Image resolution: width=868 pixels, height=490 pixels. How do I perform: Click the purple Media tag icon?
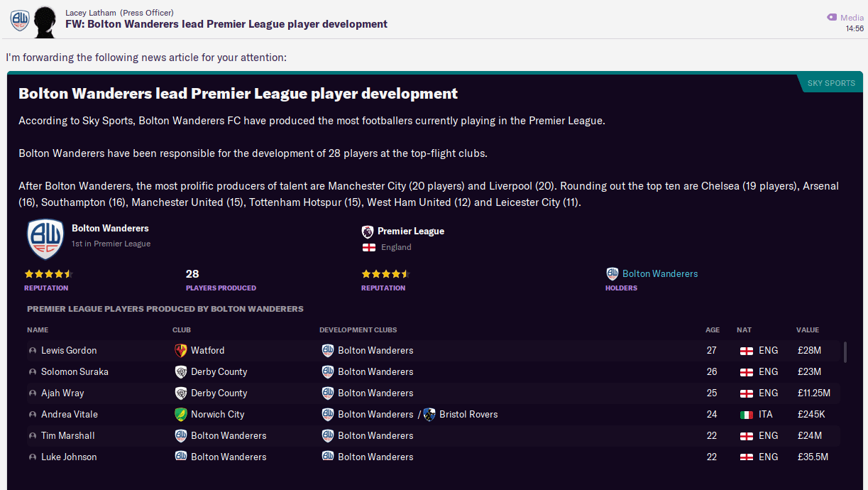tap(832, 17)
